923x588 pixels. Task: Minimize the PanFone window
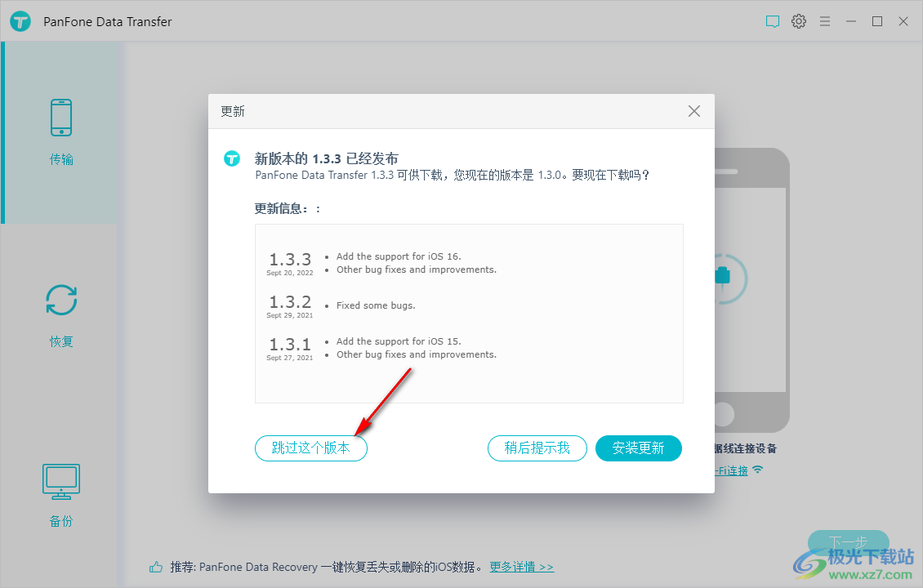point(851,21)
